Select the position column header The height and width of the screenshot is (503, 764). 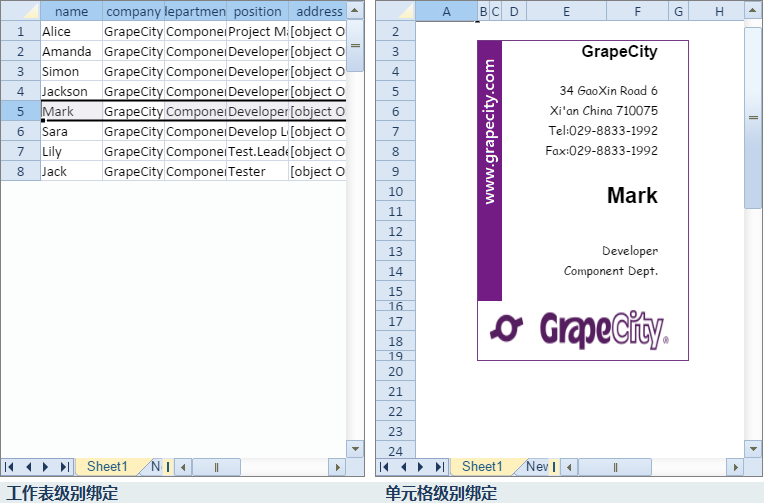pos(258,11)
